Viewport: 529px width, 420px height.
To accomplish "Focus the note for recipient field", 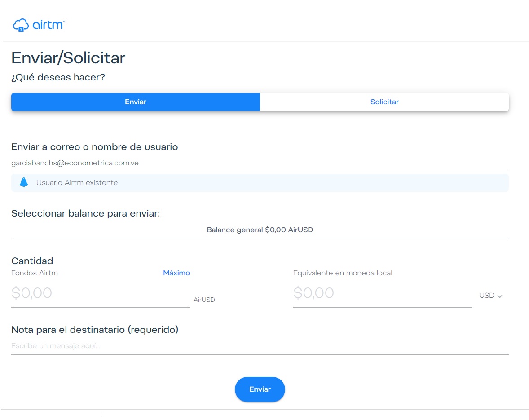I will pos(260,346).
